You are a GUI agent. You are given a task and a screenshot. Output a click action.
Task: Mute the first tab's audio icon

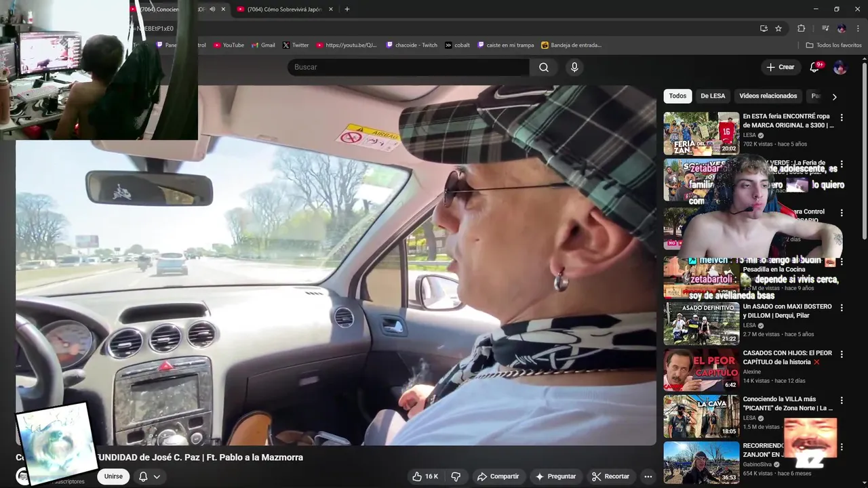[x=212, y=9]
